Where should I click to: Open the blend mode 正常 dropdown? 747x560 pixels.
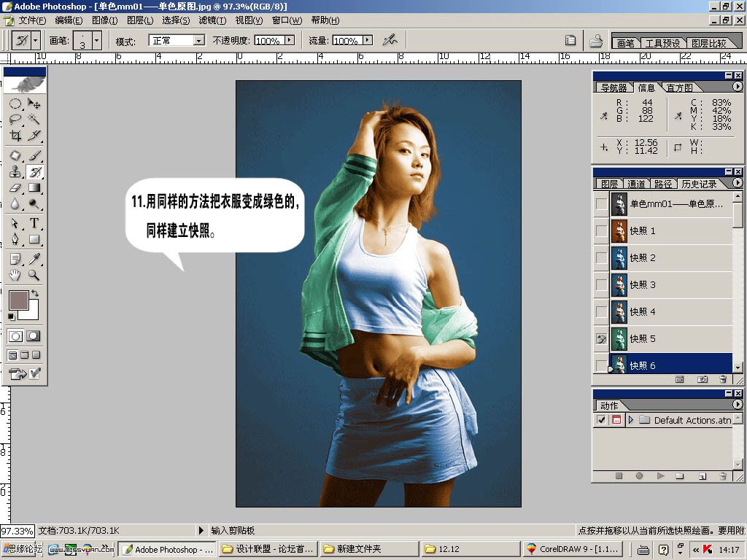click(199, 41)
